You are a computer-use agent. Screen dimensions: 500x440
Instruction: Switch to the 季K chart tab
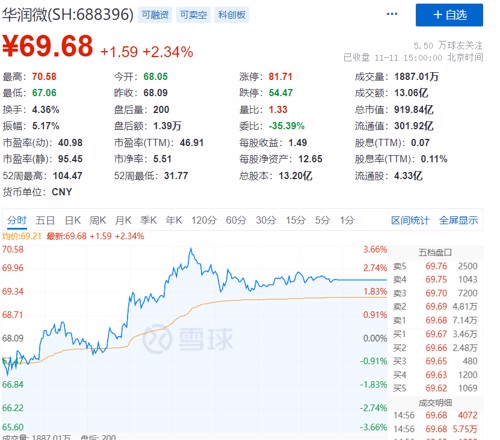148,220
